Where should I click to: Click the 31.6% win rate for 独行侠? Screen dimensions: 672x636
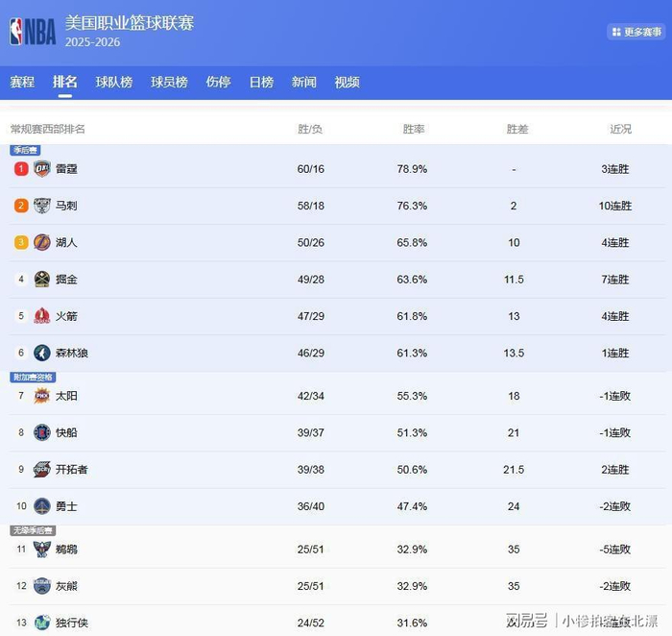412,623
